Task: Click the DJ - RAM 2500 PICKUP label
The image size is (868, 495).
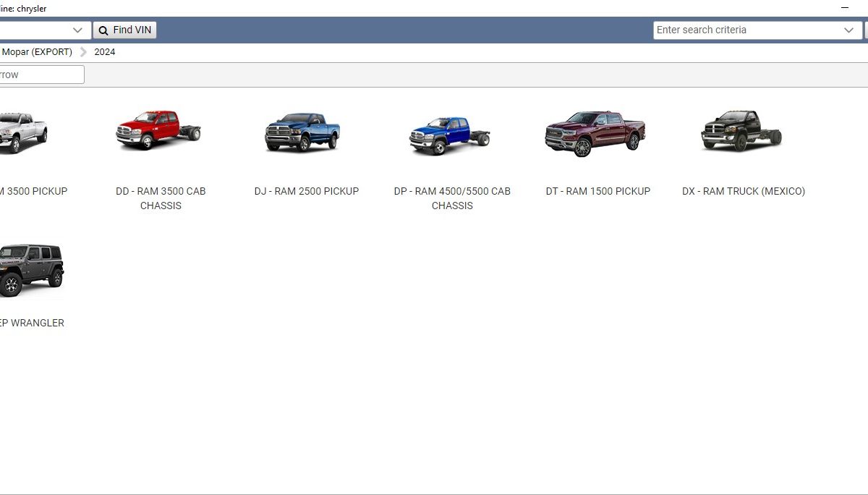Action: pos(307,191)
